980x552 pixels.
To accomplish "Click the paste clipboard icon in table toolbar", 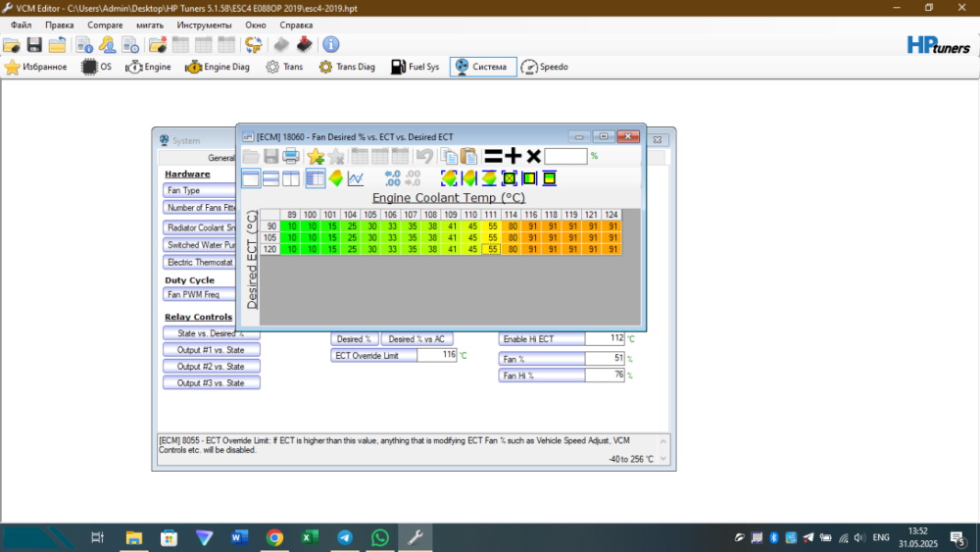I will pos(468,156).
